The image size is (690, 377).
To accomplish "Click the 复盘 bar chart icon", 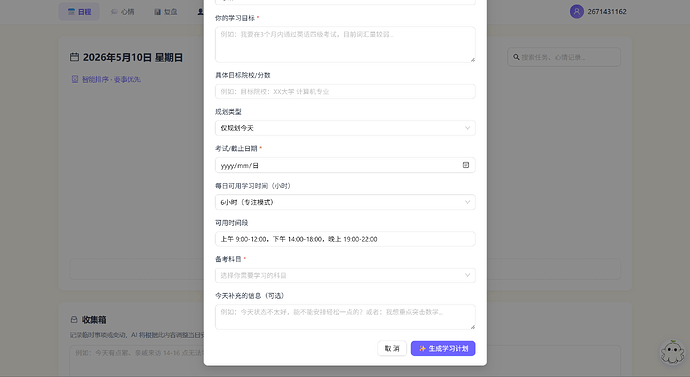I will (x=158, y=12).
